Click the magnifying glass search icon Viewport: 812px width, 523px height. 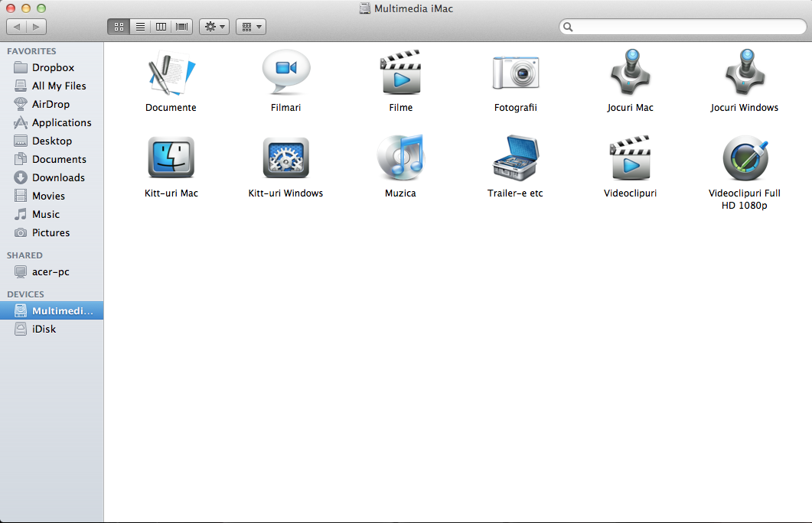pyautogui.click(x=568, y=27)
